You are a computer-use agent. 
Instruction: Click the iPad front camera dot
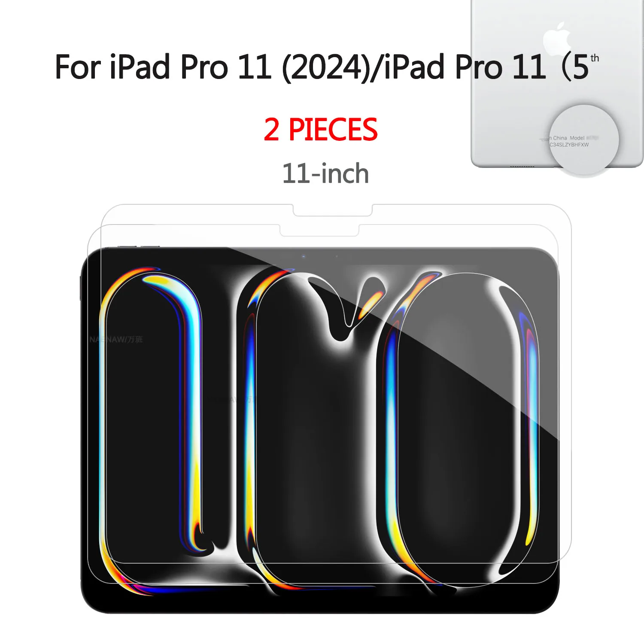(304, 256)
